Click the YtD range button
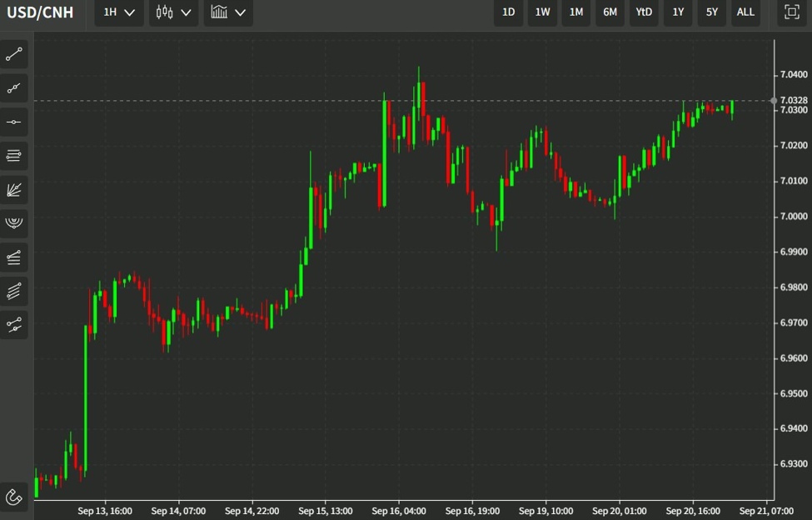 [x=643, y=12]
